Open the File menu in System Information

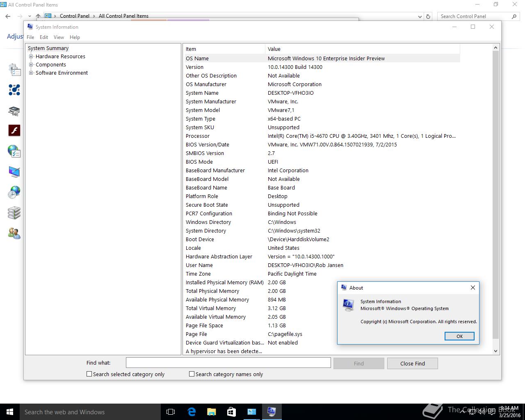[30, 37]
